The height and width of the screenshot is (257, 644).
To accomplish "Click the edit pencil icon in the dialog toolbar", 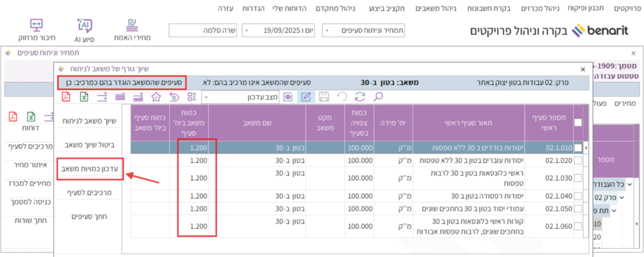I will (306, 96).
